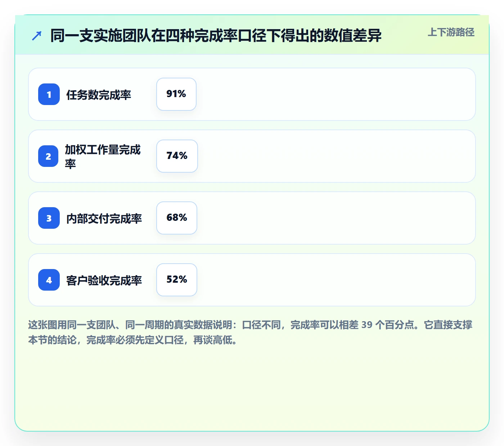
Task: Click empty area of 加权工作量 row
Action: 335,156
